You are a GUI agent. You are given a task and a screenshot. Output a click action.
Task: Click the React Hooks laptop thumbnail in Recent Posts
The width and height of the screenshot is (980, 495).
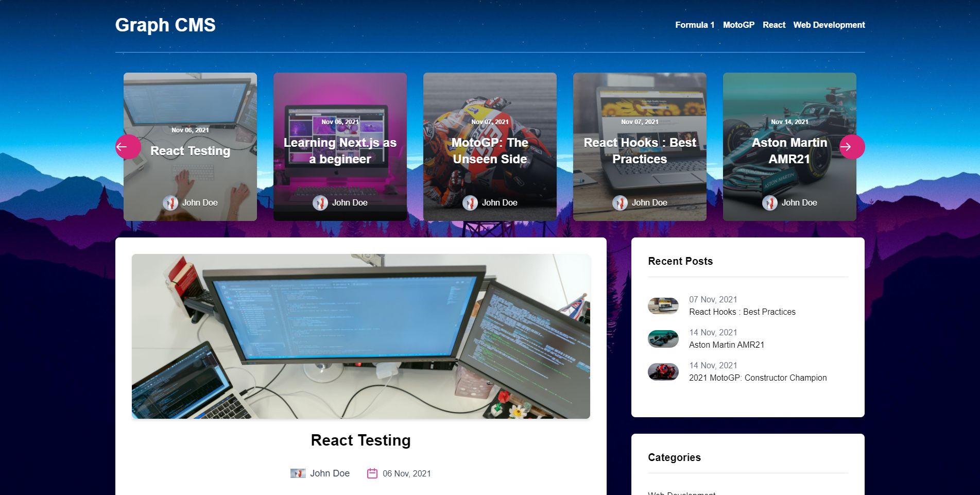(663, 306)
